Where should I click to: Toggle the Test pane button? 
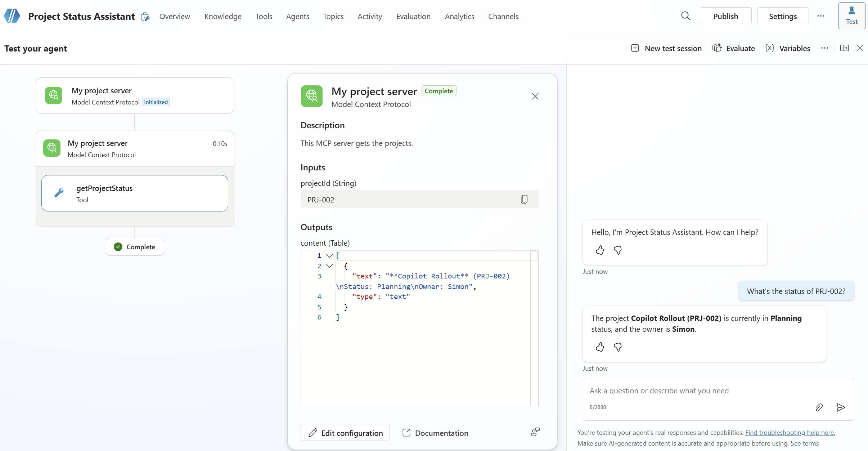pos(851,16)
